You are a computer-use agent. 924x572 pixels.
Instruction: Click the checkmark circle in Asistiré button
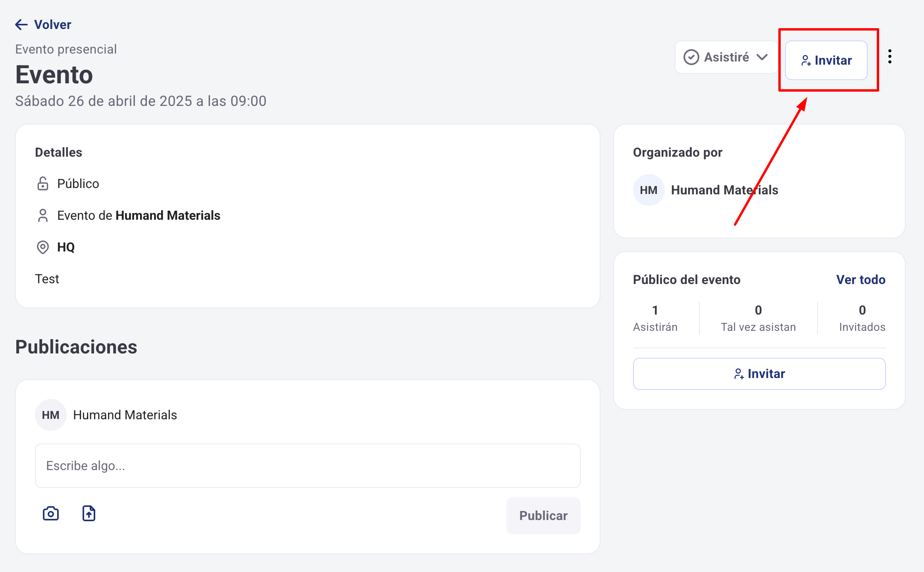(x=691, y=57)
